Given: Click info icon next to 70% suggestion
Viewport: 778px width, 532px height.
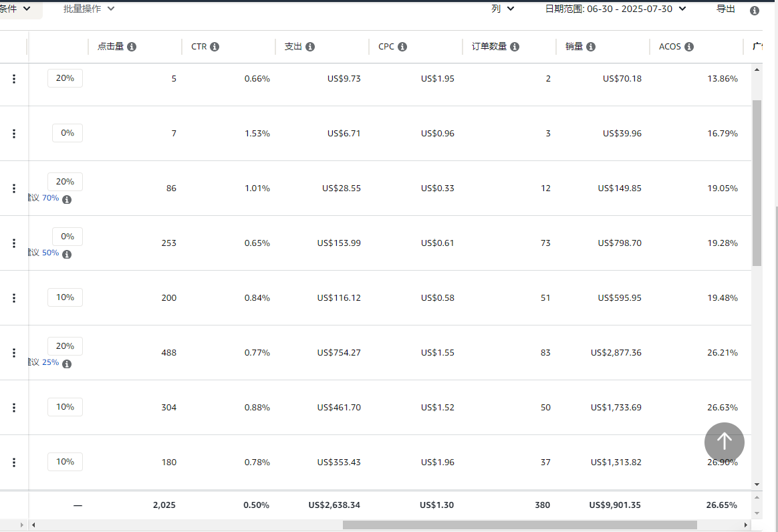Looking at the screenshot, I should pos(67,199).
